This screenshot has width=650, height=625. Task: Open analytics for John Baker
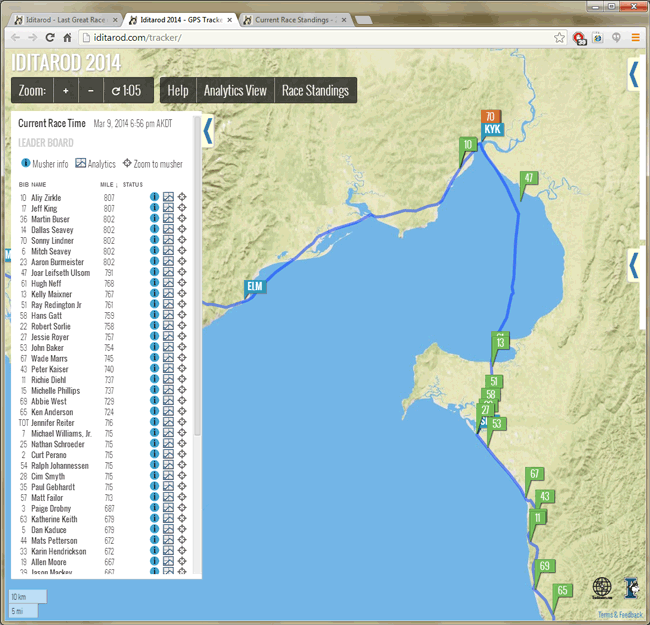168,347
